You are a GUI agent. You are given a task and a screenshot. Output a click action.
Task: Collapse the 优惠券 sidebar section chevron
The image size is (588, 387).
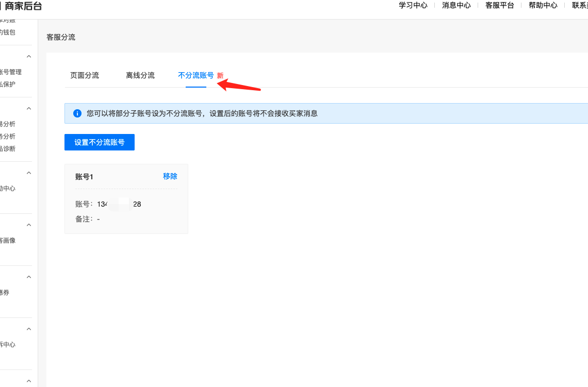click(29, 277)
